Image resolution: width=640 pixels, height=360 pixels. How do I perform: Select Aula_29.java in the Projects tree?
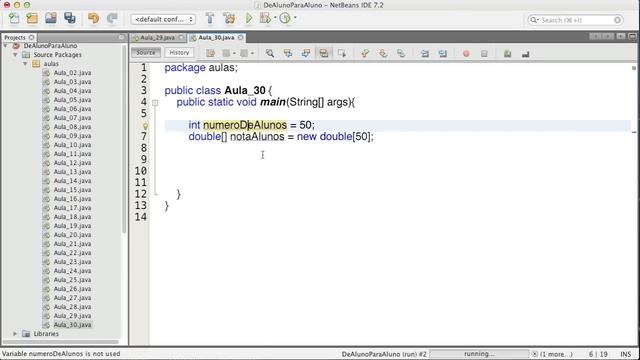tap(72, 316)
